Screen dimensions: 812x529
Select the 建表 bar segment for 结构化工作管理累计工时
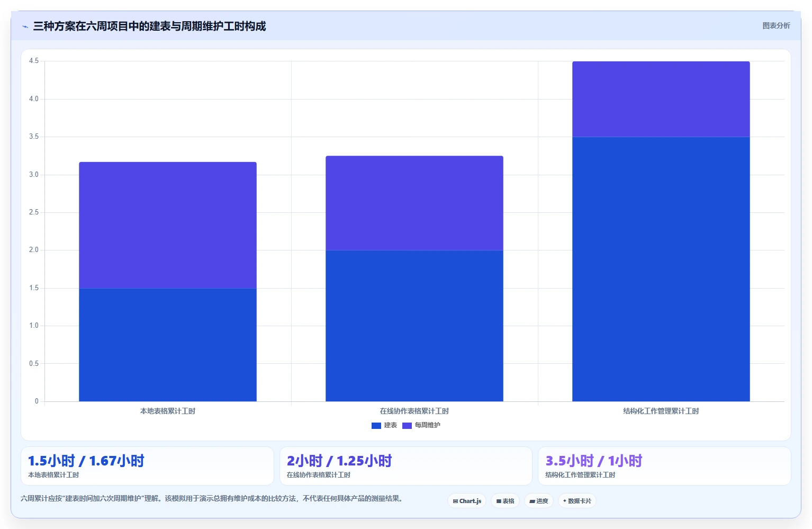point(661,269)
